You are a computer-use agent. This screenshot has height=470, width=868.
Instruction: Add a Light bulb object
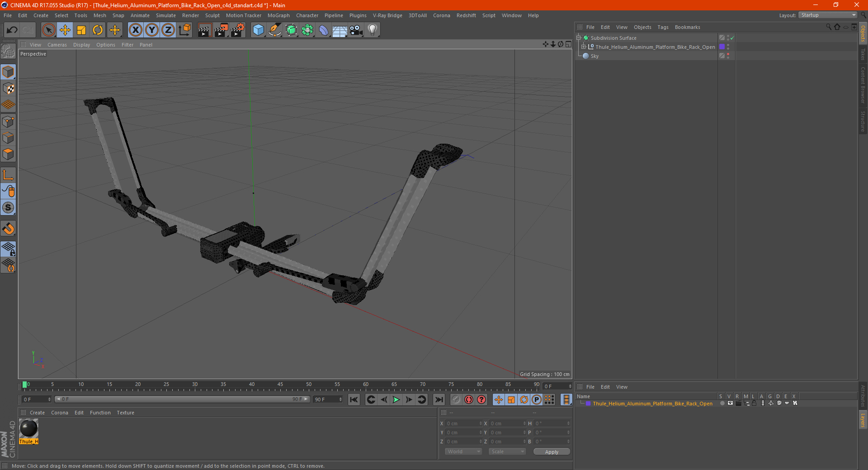click(372, 30)
